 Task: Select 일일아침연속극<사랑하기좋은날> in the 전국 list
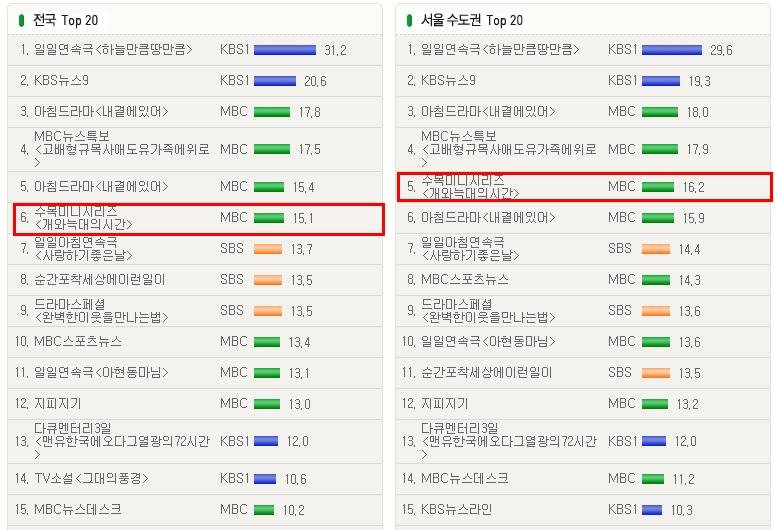[x=83, y=249]
